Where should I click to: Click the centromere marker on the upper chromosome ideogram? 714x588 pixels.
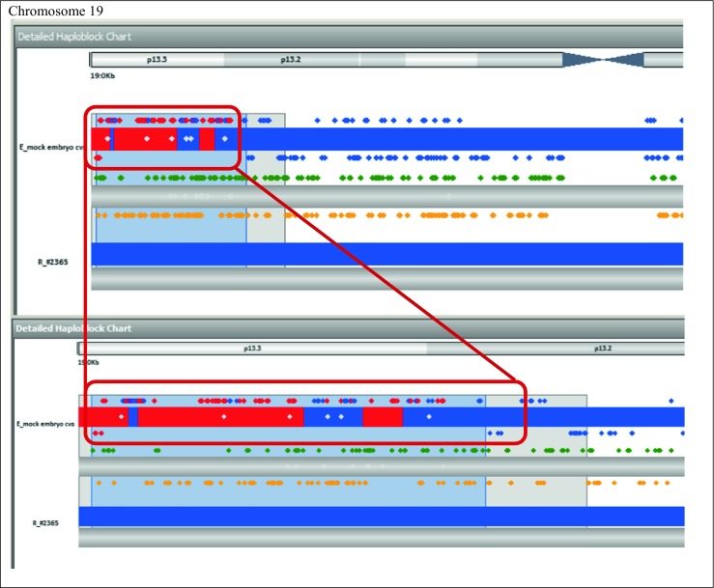point(604,60)
